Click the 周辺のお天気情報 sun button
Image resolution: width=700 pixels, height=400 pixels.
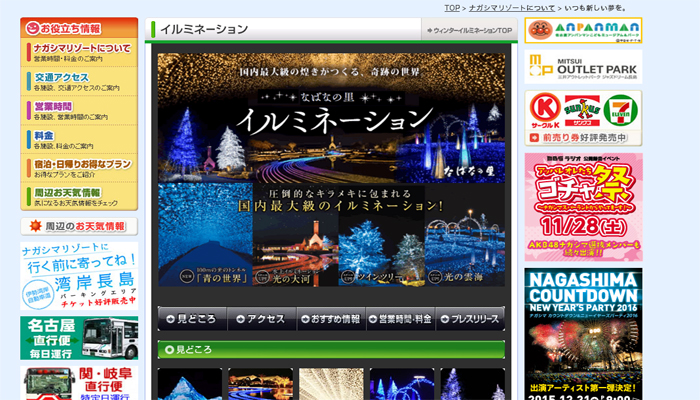click(79, 226)
